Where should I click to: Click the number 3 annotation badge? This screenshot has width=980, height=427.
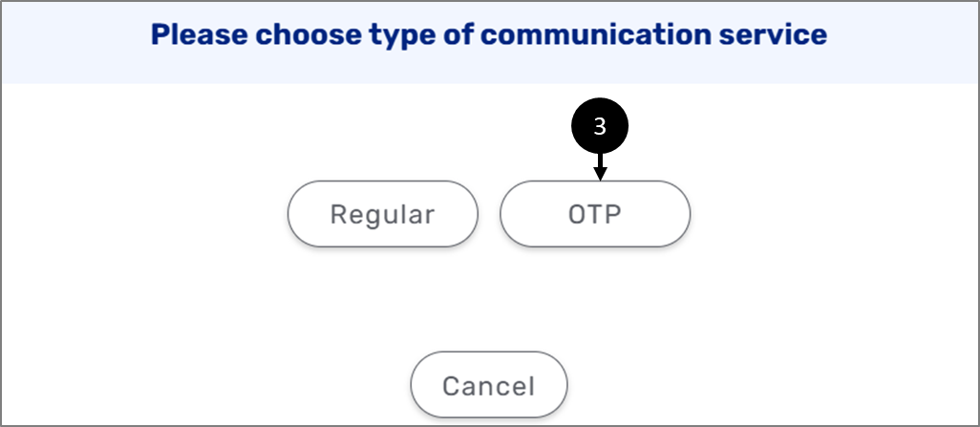tap(600, 126)
